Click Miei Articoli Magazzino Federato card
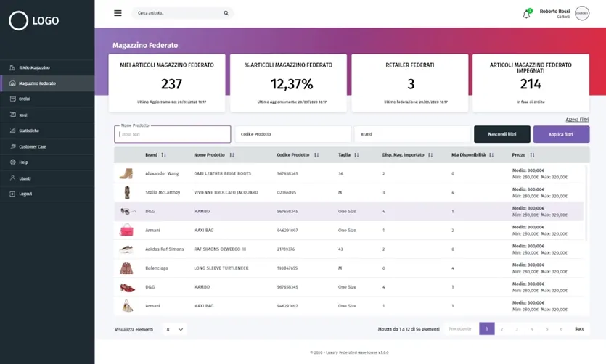 coord(167,83)
